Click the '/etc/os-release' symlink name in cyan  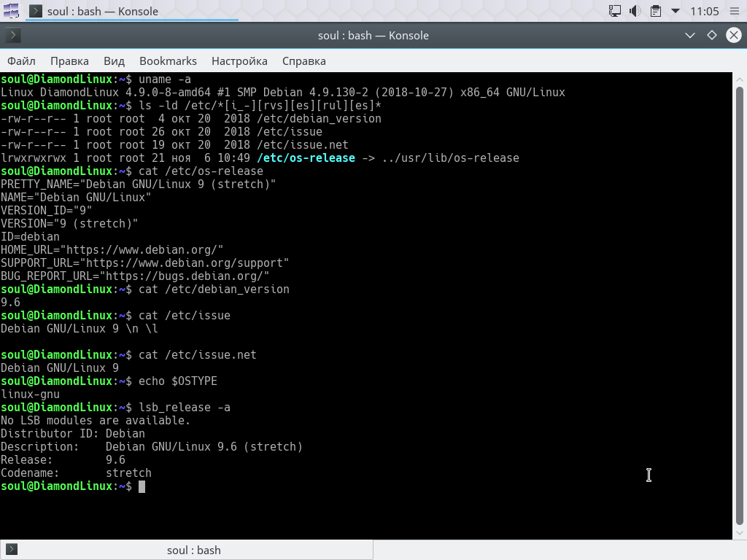[306, 158]
